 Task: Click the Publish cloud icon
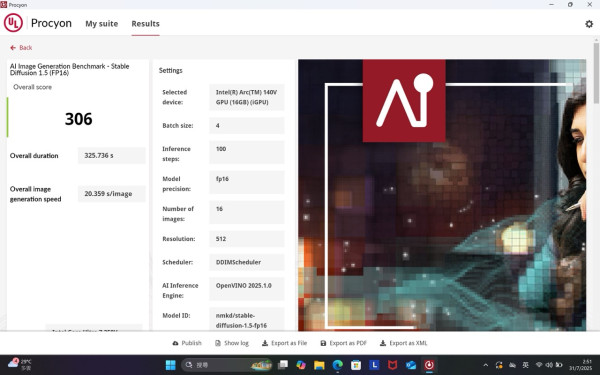pyautogui.click(x=175, y=343)
